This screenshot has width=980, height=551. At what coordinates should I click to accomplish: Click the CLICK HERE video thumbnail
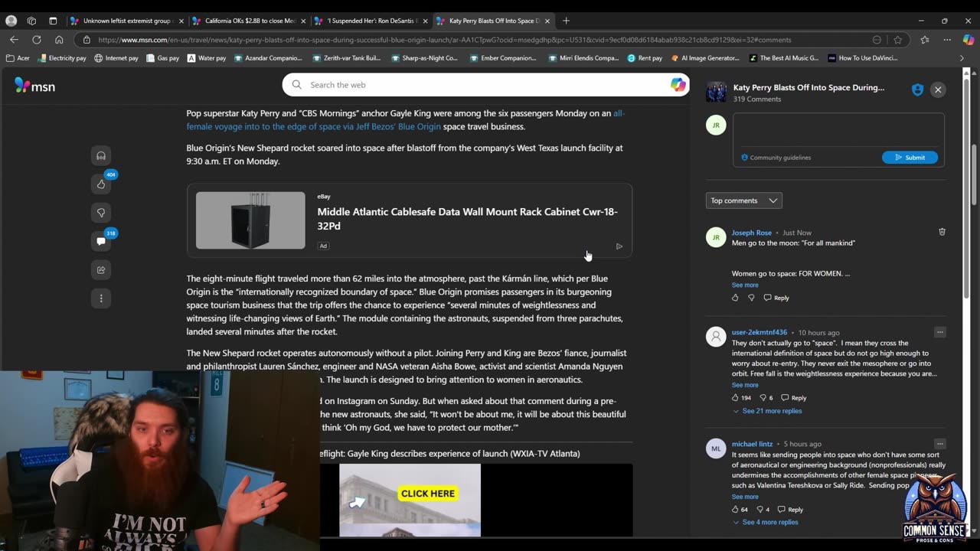(410, 500)
